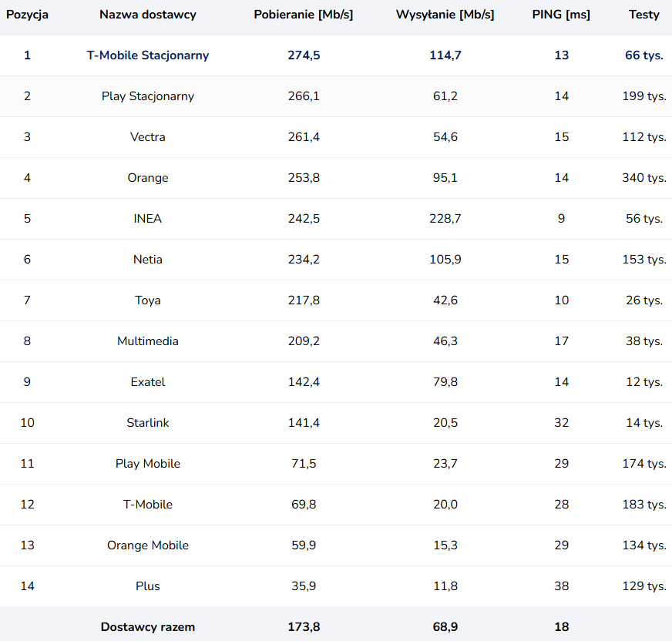Click download value '274,5' for T-Mobile Stacjonarny
Image resolution: width=672 pixels, height=641 pixels.
coord(304,55)
